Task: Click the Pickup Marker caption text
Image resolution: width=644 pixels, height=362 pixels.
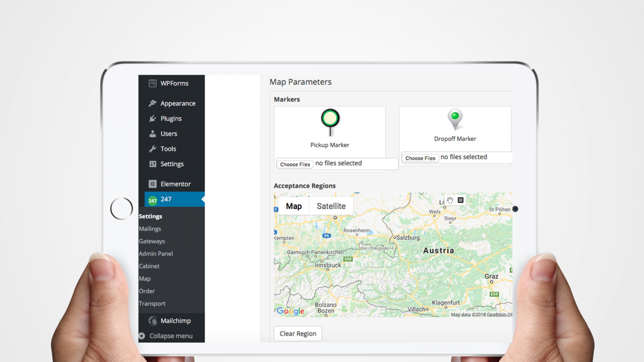Action: point(330,145)
